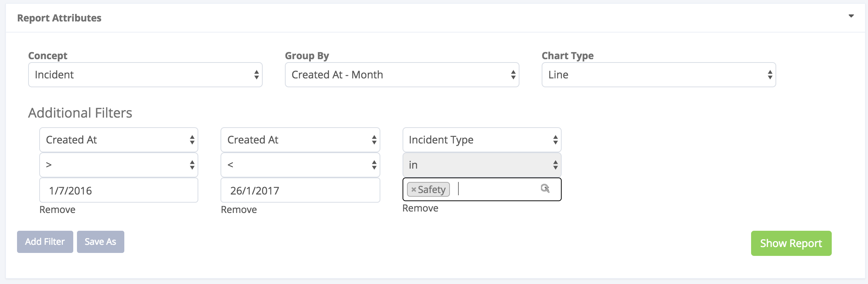The image size is (868, 284).
Task: Click the 26/1/2017 date input field
Action: click(x=300, y=190)
